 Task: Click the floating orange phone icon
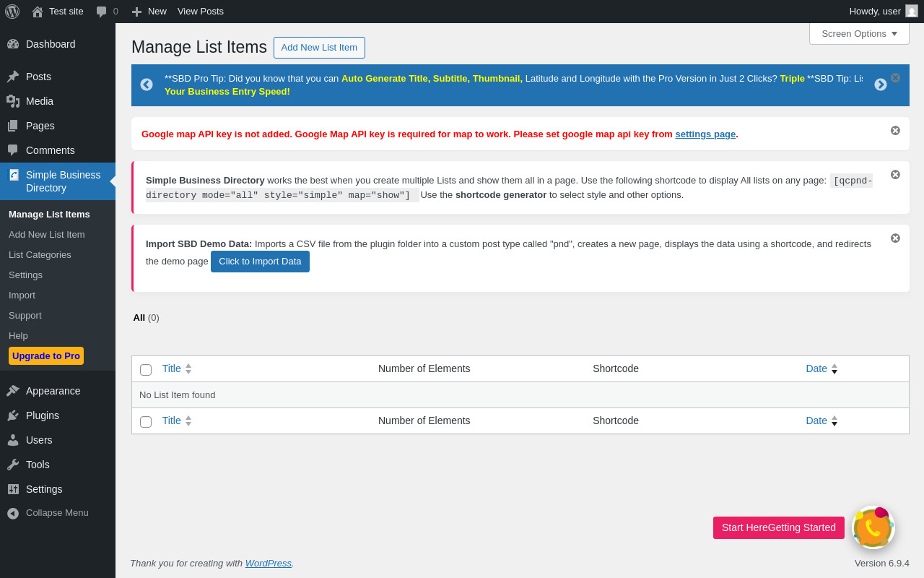[x=873, y=527]
